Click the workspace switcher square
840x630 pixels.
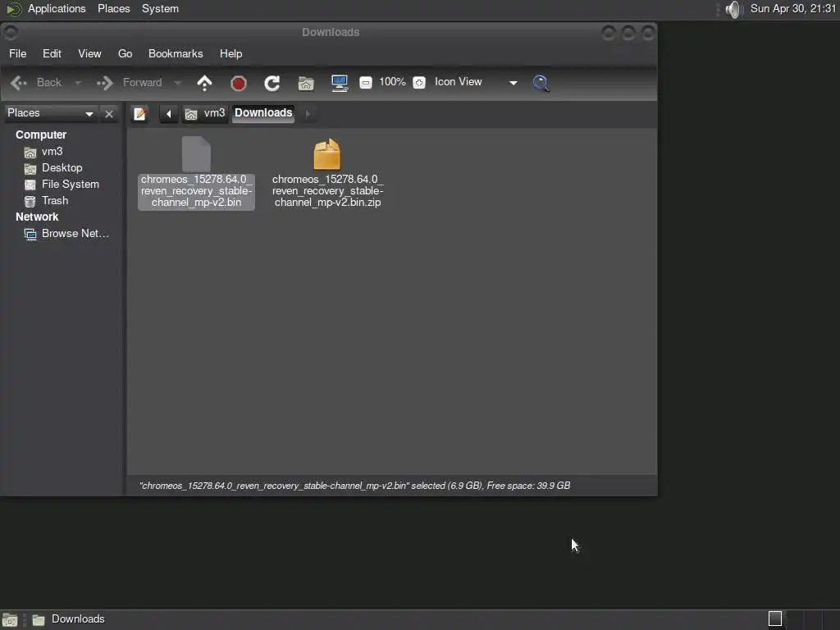[774, 619]
